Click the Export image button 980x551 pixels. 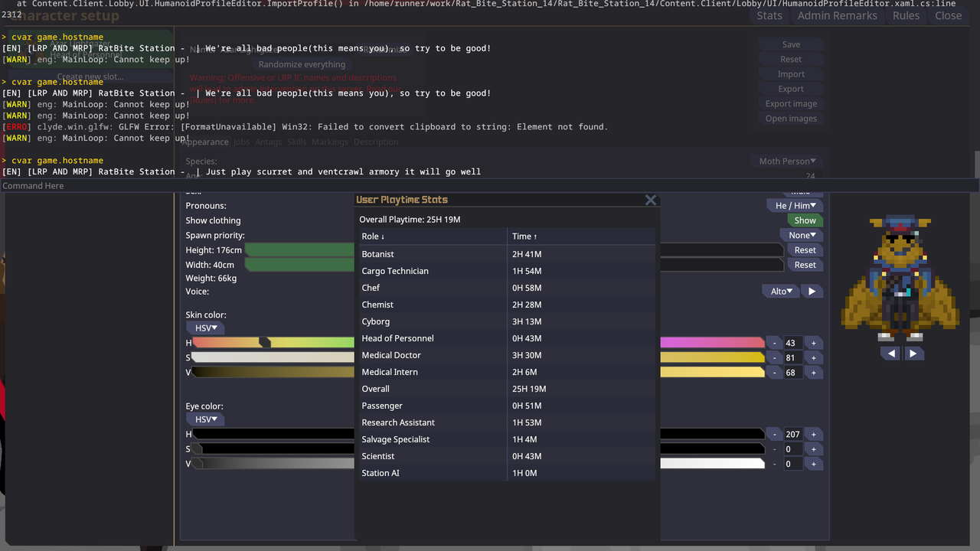pyautogui.click(x=791, y=104)
